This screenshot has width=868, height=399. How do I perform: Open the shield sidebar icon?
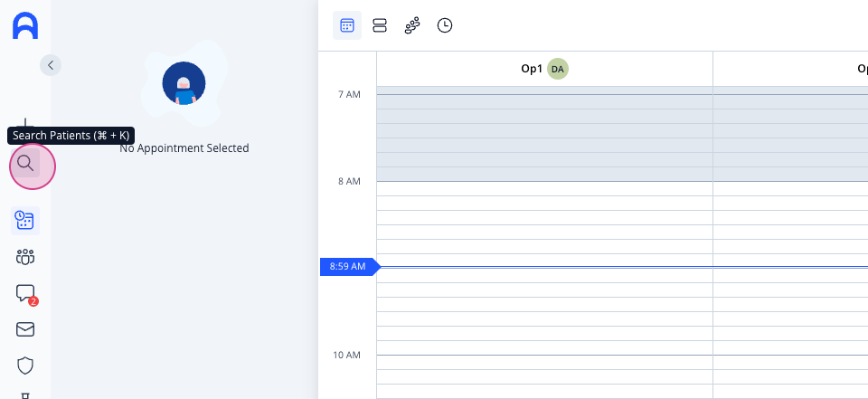click(x=25, y=366)
